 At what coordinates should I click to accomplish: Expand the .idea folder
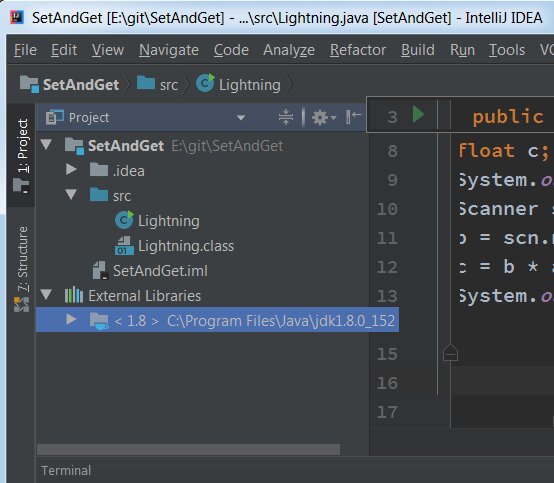pyautogui.click(x=71, y=169)
